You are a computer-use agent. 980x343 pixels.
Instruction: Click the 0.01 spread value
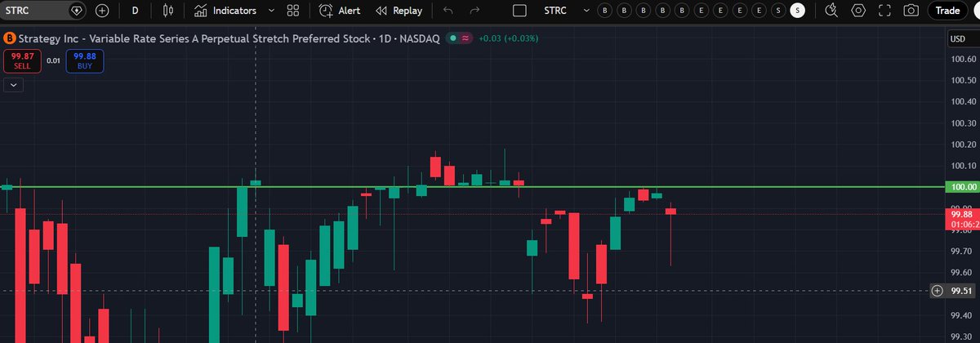point(53,60)
